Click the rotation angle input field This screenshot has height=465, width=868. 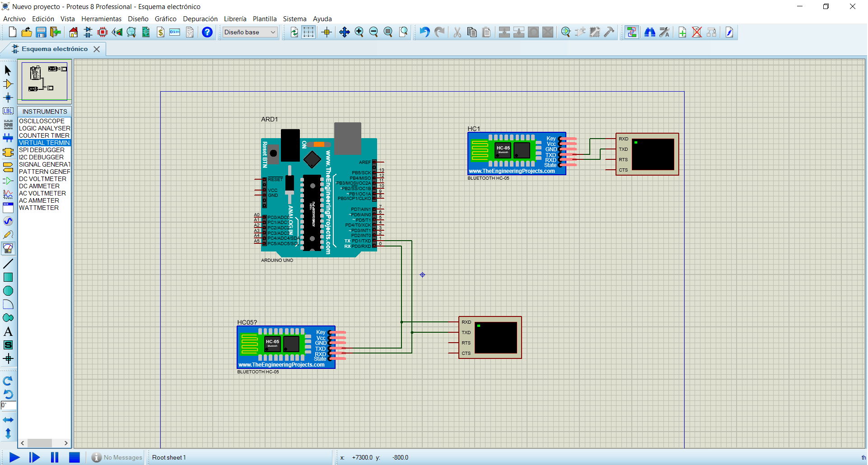coord(8,405)
